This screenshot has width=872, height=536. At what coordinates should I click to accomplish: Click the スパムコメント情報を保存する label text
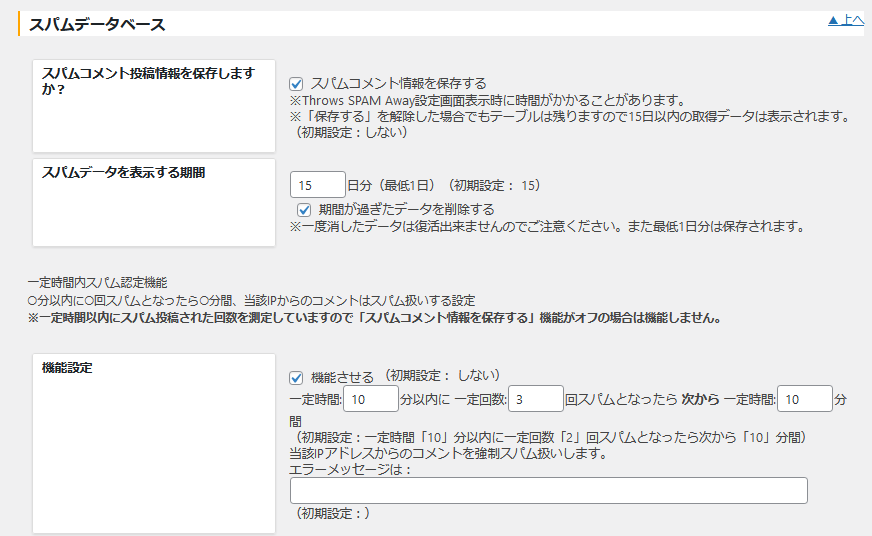pyautogui.click(x=399, y=84)
